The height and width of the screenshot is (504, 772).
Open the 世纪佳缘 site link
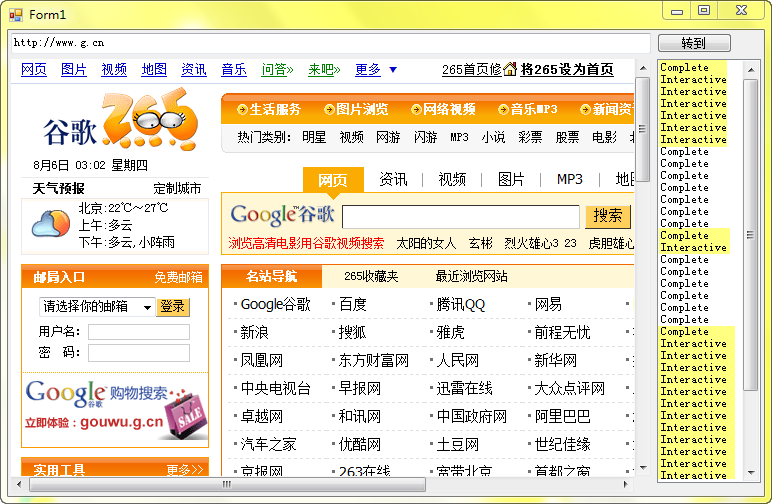tap(562, 445)
